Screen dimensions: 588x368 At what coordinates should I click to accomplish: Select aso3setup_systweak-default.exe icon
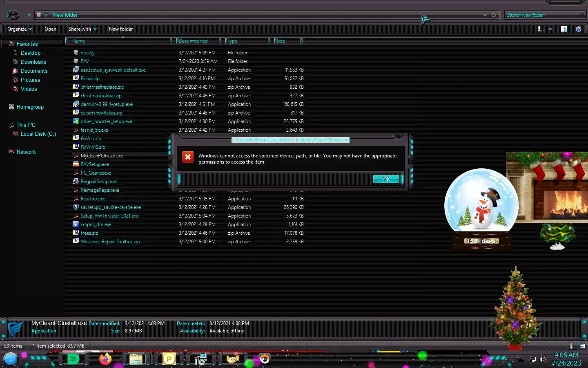[76, 70]
